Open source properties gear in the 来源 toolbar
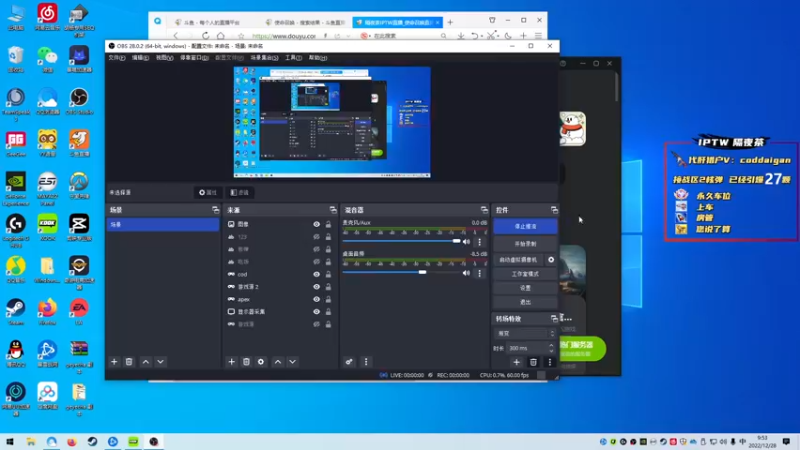This screenshot has height=450, width=800. 261,362
